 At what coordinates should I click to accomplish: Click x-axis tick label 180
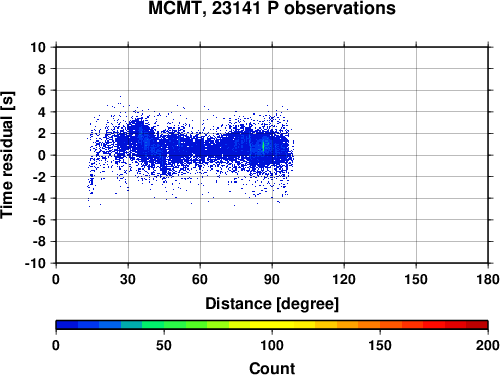pos(488,279)
